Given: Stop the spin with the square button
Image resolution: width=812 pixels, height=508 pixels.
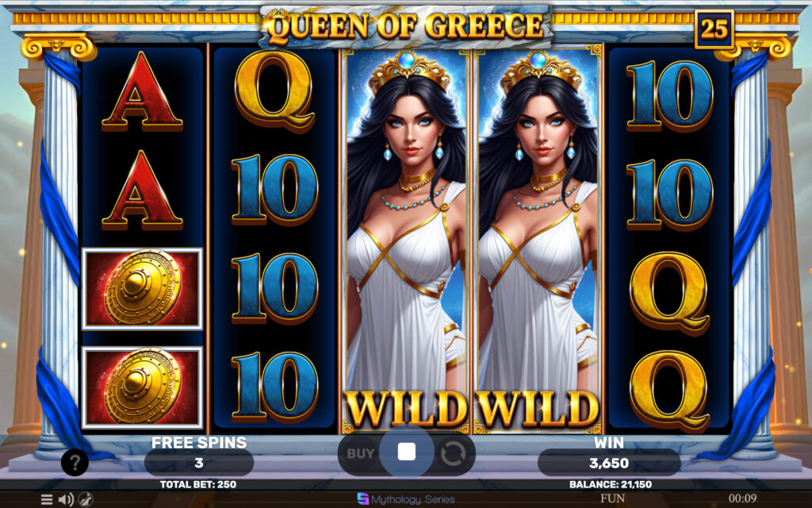Looking at the screenshot, I should (x=407, y=452).
